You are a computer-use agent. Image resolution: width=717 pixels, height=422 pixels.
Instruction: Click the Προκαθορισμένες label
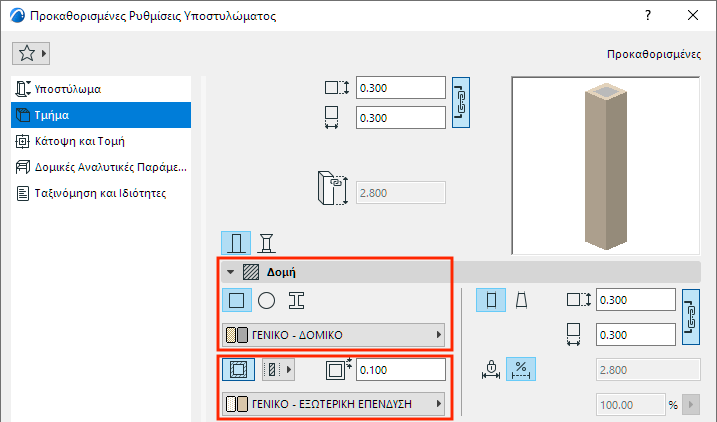click(654, 54)
